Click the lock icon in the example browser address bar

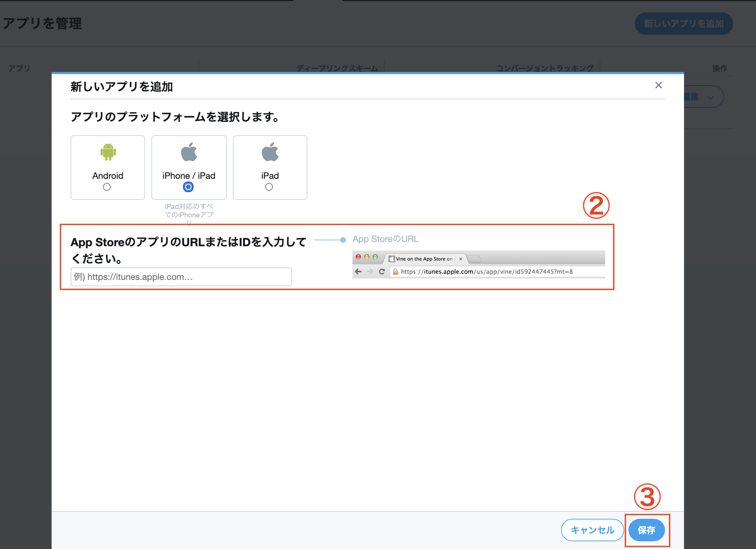[396, 272]
